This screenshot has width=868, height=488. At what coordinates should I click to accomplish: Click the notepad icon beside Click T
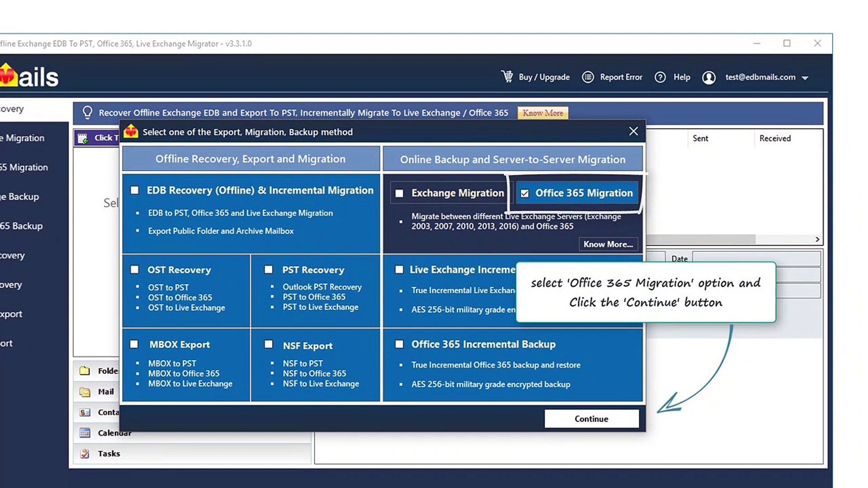[83, 138]
